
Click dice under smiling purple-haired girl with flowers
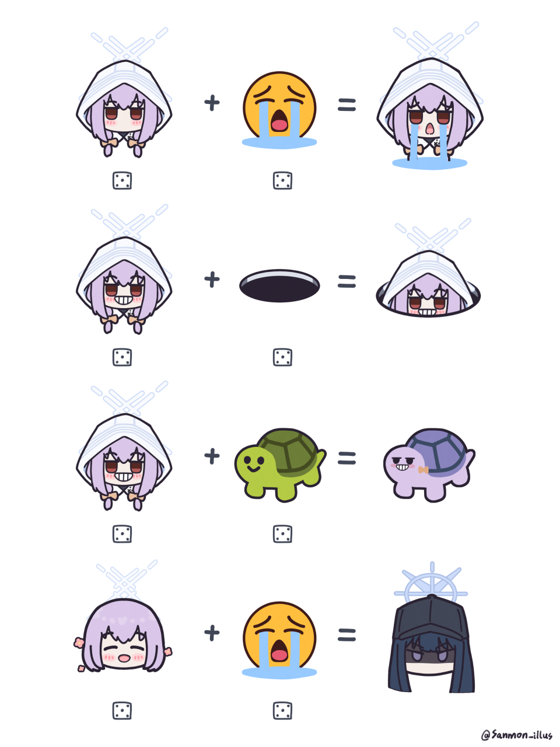[x=122, y=711]
